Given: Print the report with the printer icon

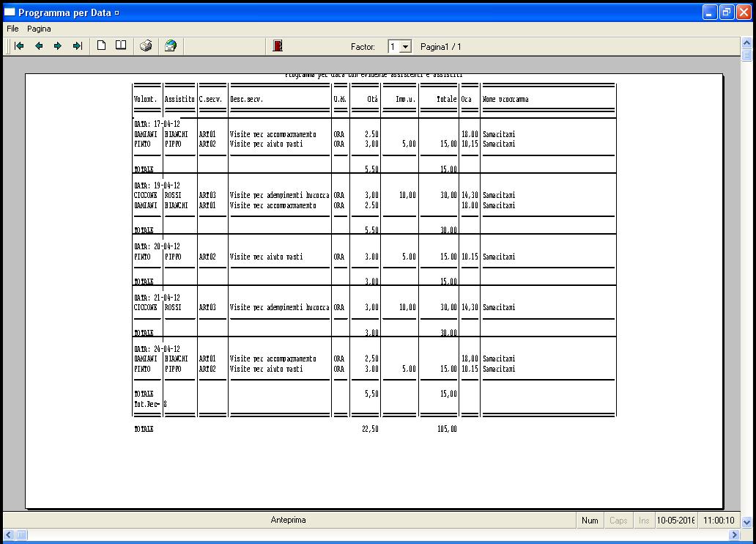Looking at the screenshot, I should [x=146, y=46].
